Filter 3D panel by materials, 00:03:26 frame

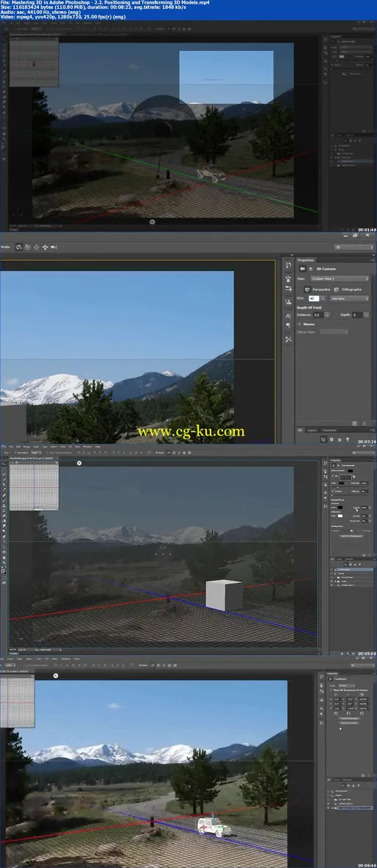339,440
